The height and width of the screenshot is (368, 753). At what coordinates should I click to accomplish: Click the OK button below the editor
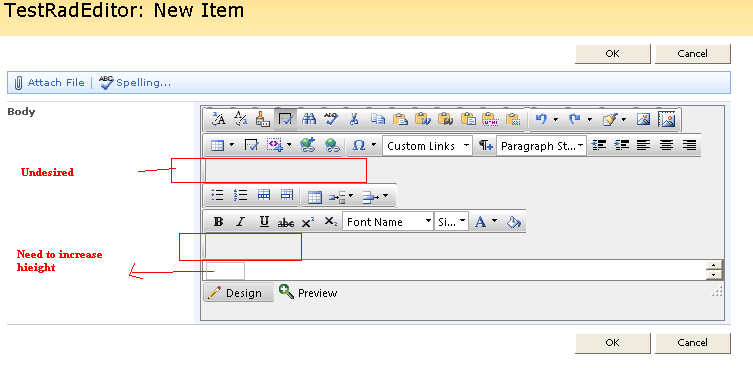coord(612,343)
